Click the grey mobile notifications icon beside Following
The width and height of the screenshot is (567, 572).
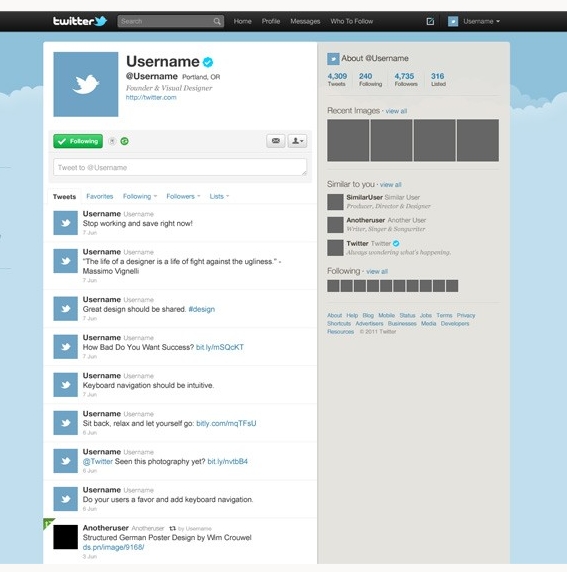click(112, 141)
